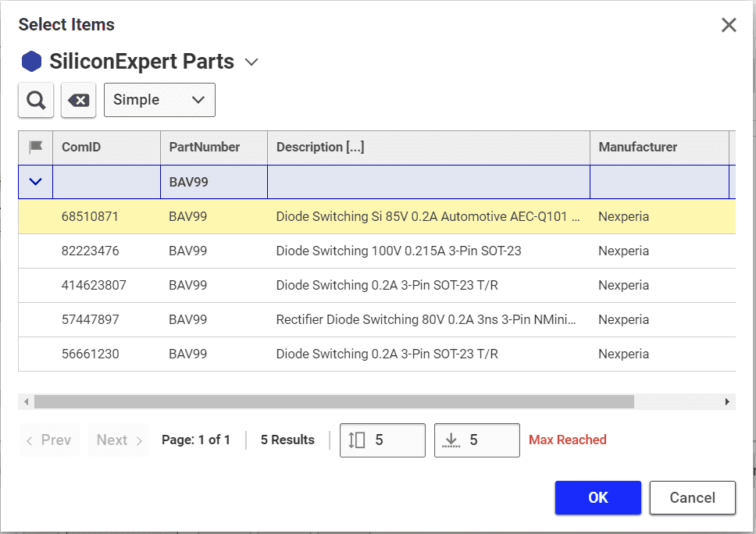Image resolution: width=756 pixels, height=534 pixels.
Task: Click the scrollbar left arrow
Action: coord(26,401)
